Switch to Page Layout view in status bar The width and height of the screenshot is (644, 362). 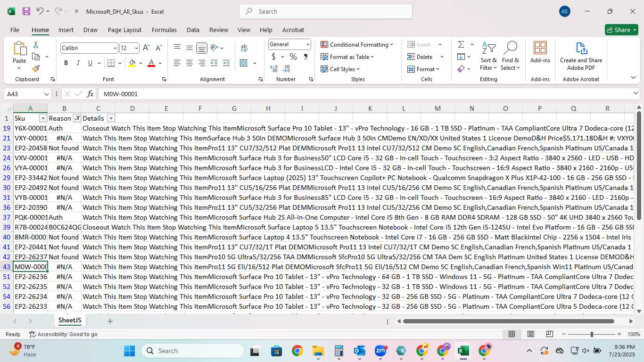click(531, 334)
